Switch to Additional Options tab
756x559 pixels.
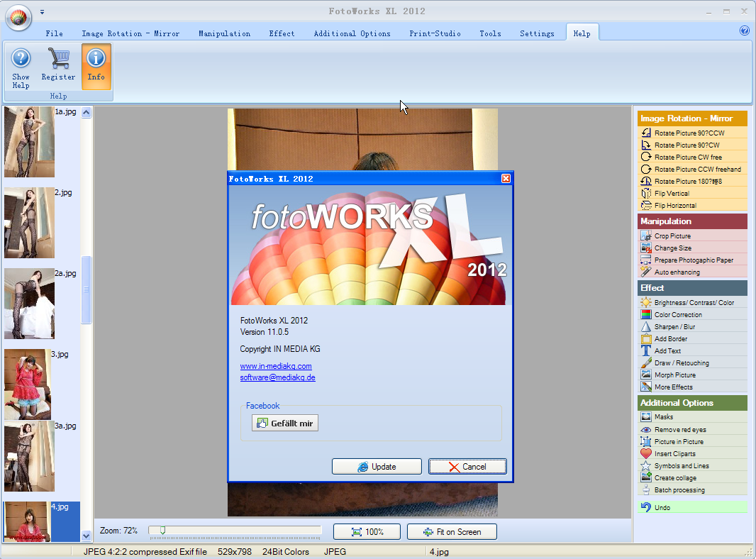pyautogui.click(x=352, y=33)
